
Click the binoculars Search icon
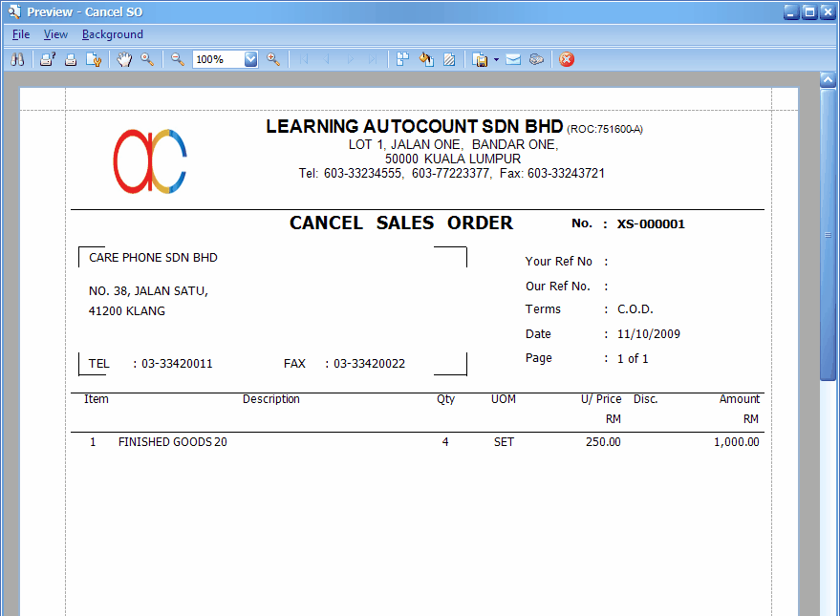click(x=17, y=59)
